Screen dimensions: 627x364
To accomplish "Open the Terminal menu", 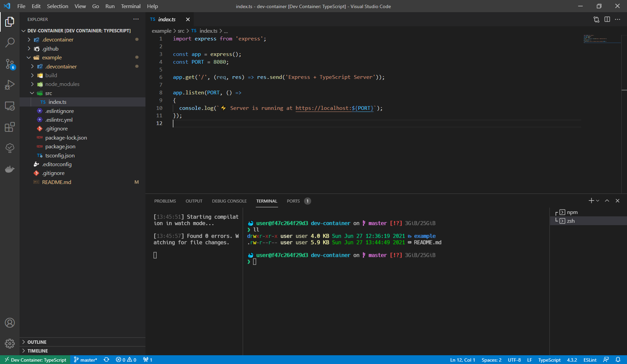I will [131, 6].
